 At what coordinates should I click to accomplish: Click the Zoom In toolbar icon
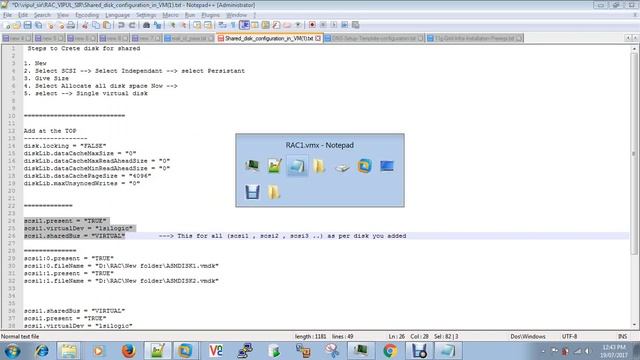point(172,25)
